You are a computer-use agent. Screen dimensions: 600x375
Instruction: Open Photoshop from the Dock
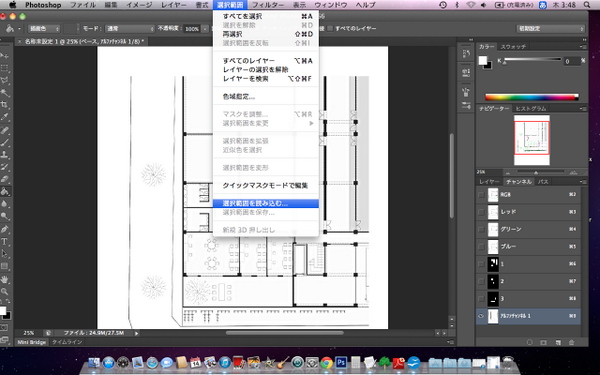[341, 362]
